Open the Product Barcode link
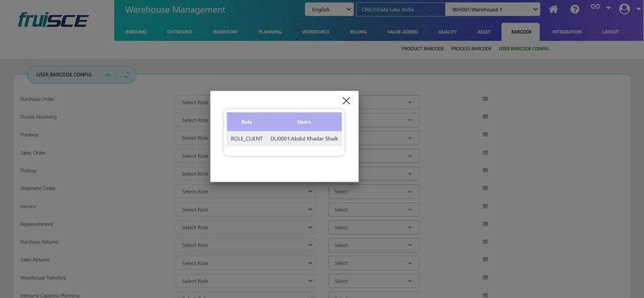644x298 pixels. 423,49
